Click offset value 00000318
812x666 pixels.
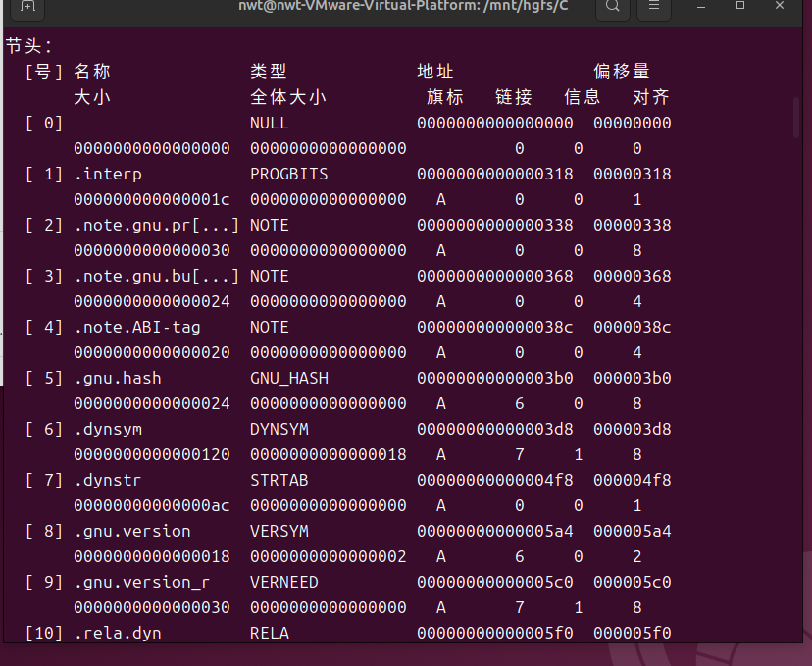coord(633,174)
